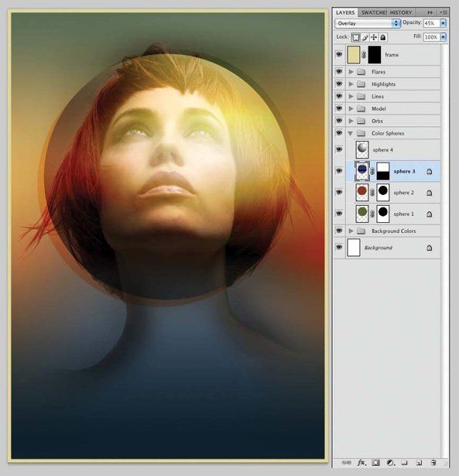Click the link layers chain icon

pyautogui.click(x=346, y=462)
